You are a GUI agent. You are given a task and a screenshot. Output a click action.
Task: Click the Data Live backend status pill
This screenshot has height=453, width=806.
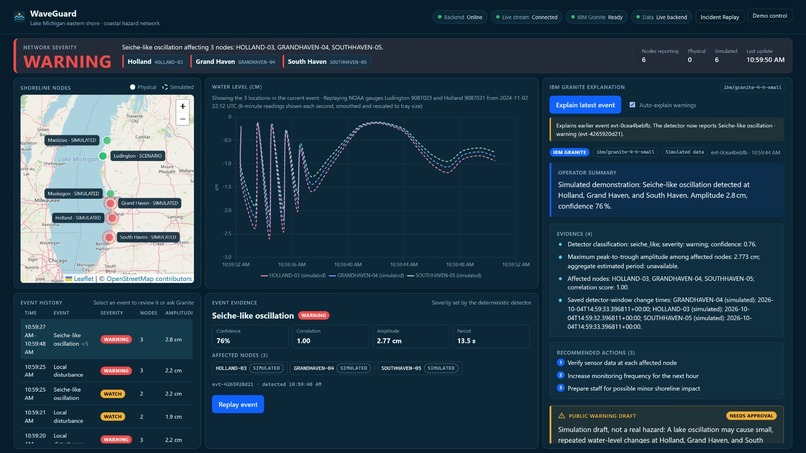pos(661,17)
